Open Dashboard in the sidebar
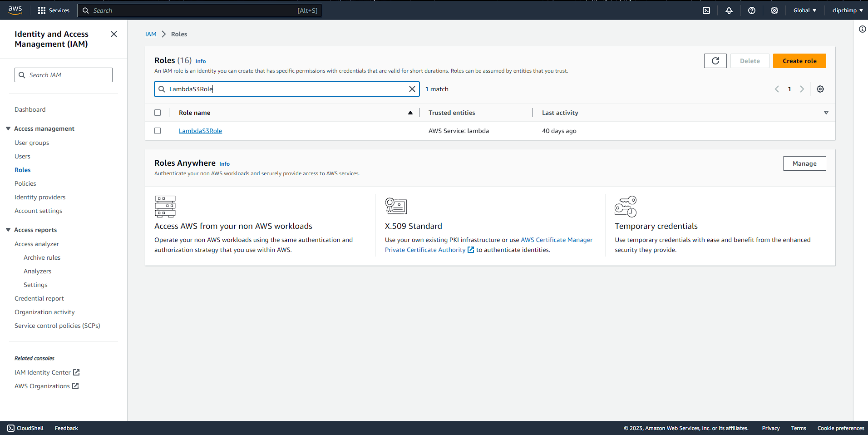The width and height of the screenshot is (868, 435). coord(30,109)
